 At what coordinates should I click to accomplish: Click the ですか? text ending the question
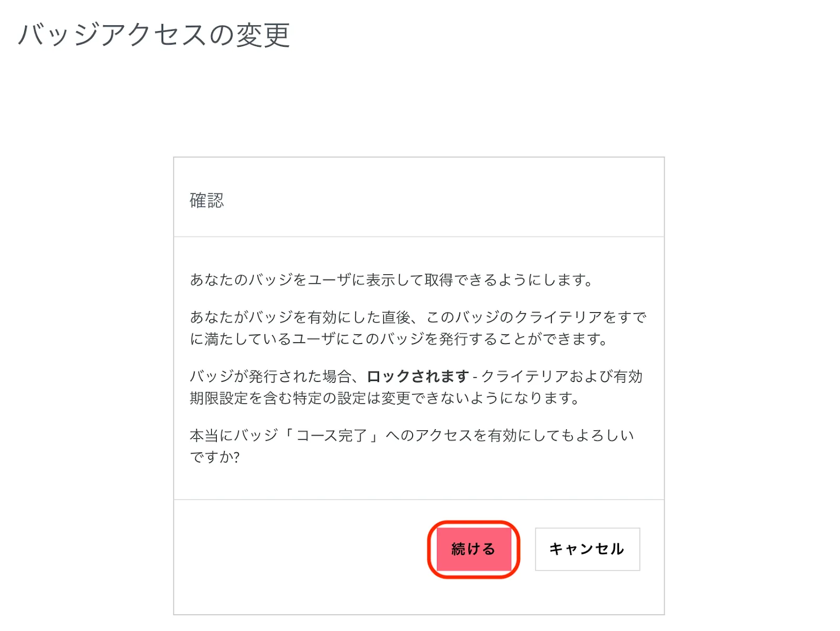[215, 458]
